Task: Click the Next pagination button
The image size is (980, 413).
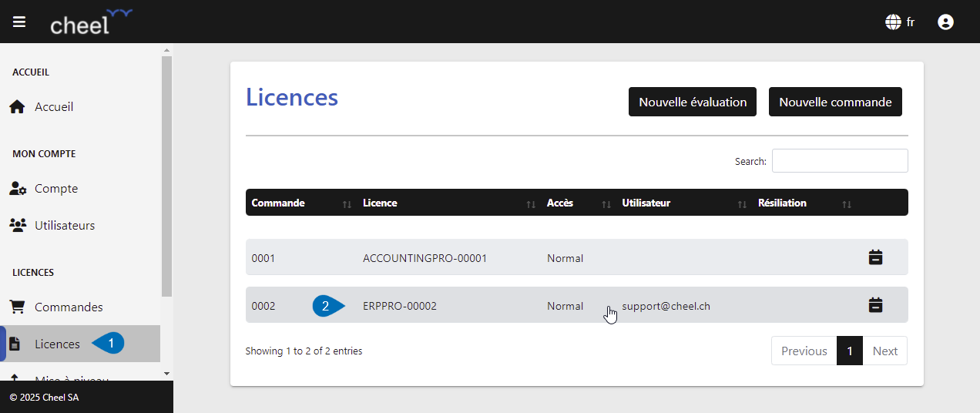Action: (x=884, y=351)
